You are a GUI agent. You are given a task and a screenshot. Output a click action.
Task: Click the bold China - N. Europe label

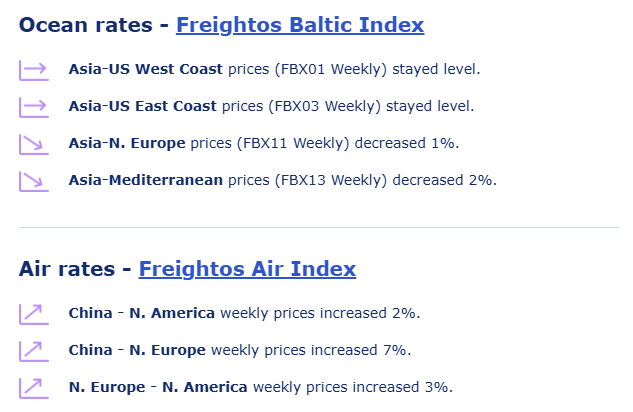(x=137, y=350)
